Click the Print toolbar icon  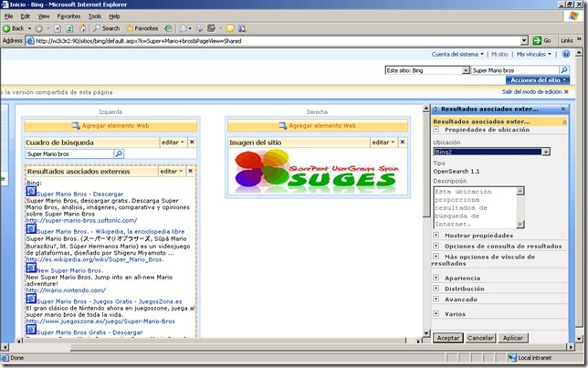pos(199,28)
